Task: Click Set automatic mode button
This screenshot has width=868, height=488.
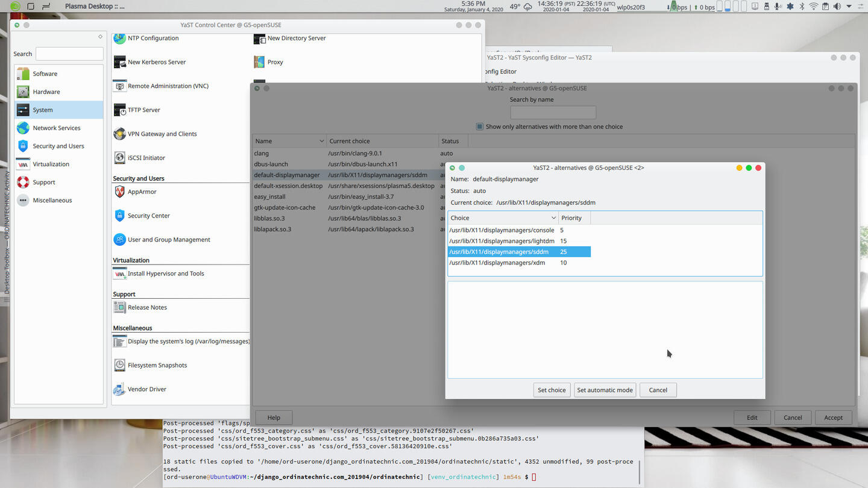Action: (x=605, y=390)
